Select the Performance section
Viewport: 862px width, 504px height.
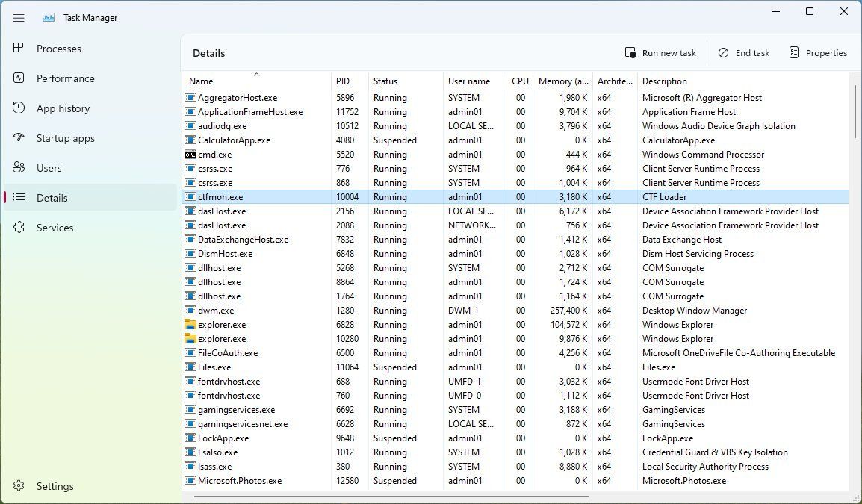click(66, 78)
